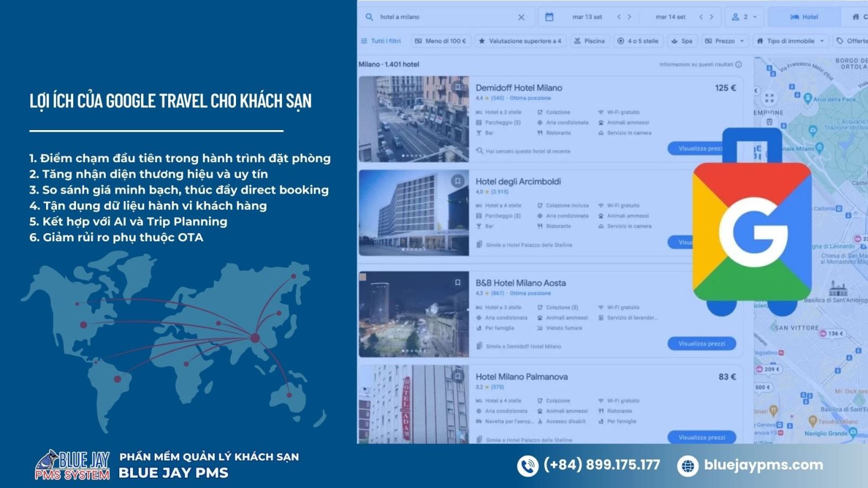Viewport: 868px width, 488px height.
Task: Expand the map fullscreen icon
Action: coord(769,98)
